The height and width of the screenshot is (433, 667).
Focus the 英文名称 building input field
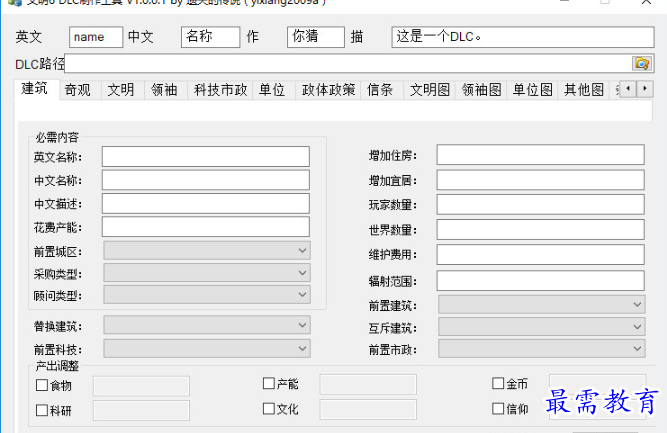[206, 157]
